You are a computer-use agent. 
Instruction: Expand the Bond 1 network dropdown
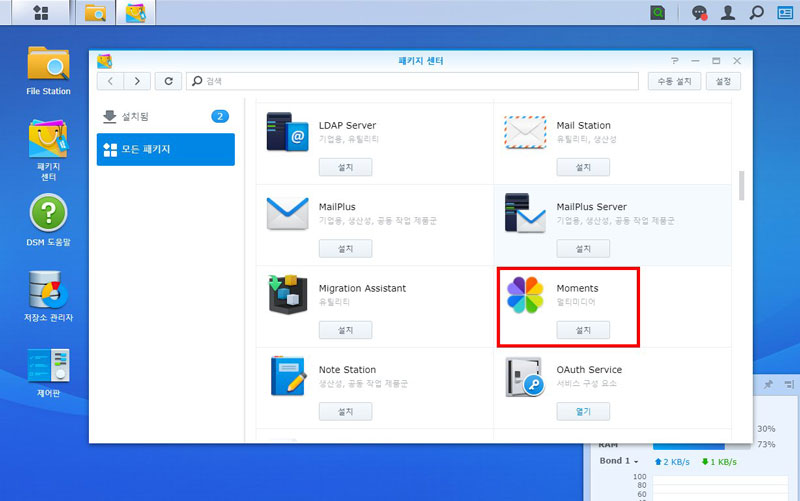pyautogui.click(x=621, y=461)
